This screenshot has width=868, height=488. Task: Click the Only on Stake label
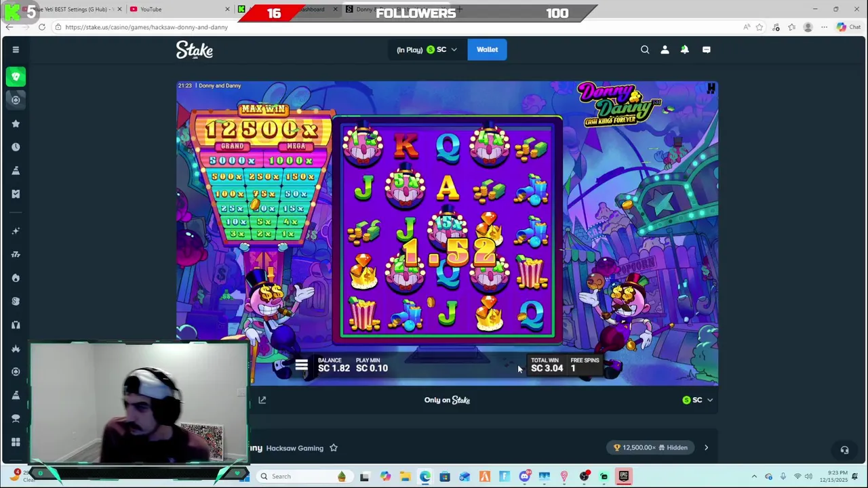(x=447, y=400)
